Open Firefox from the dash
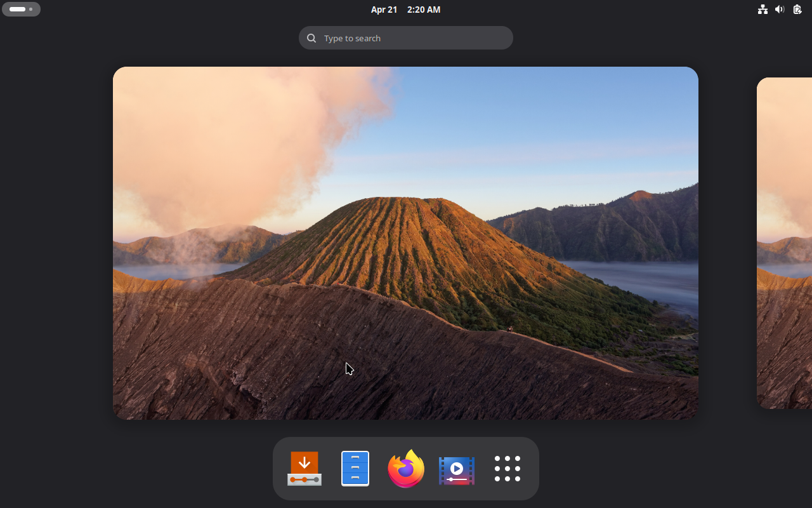This screenshot has height=508, width=812. [x=406, y=469]
